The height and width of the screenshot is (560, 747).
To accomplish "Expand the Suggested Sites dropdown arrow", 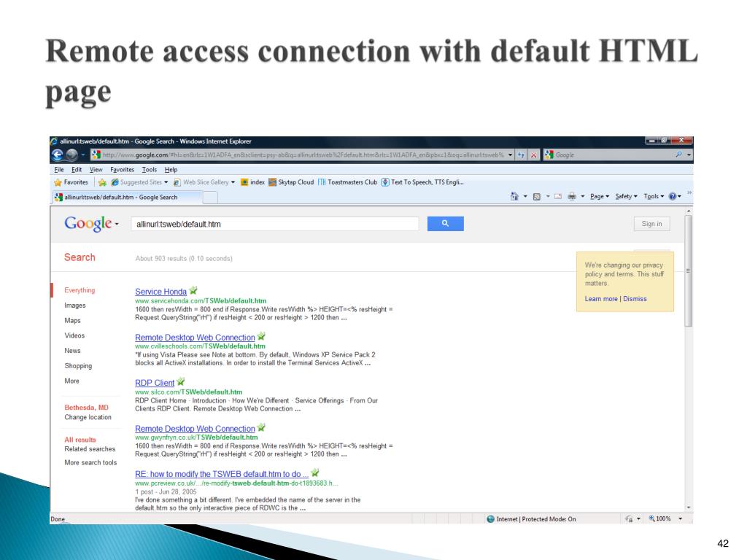I will (166, 182).
